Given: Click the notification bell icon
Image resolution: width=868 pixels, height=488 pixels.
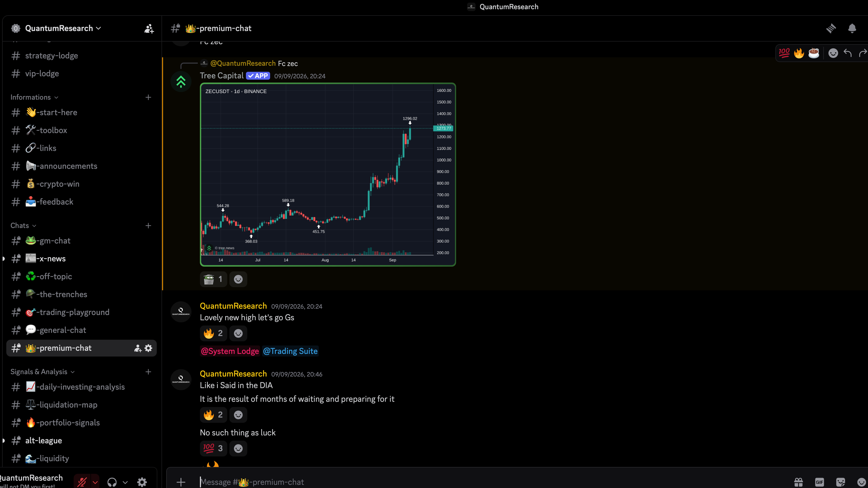Looking at the screenshot, I should [x=852, y=28].
